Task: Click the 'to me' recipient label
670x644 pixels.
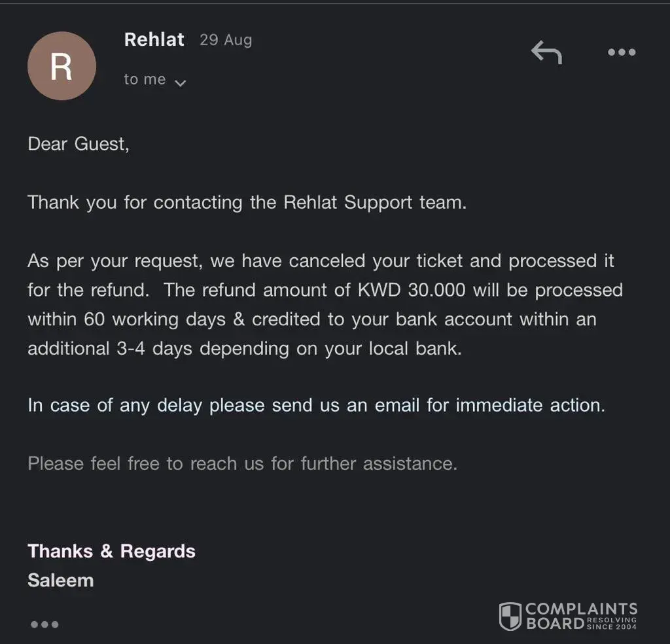Action: pyautogui.click(x=145, y=79)
